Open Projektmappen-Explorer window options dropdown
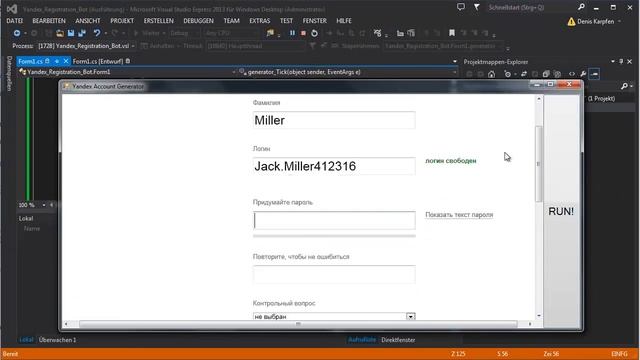The height and width of the screenshot is (360, 640). click(x=613, y=62)
